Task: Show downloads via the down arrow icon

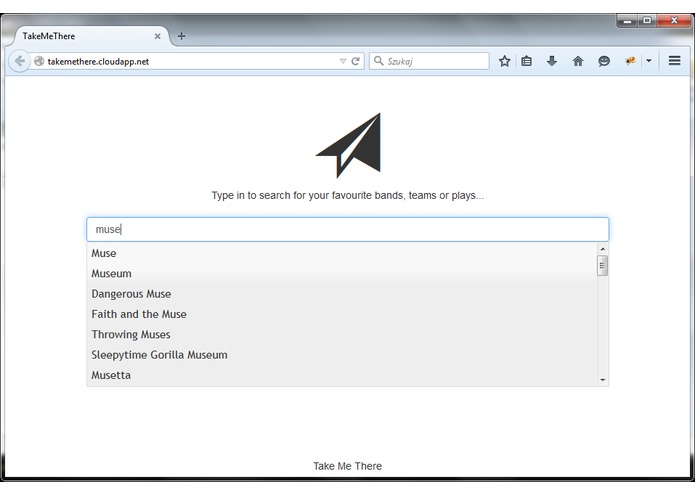Action: pyautogui.click(x=551, y=61)
